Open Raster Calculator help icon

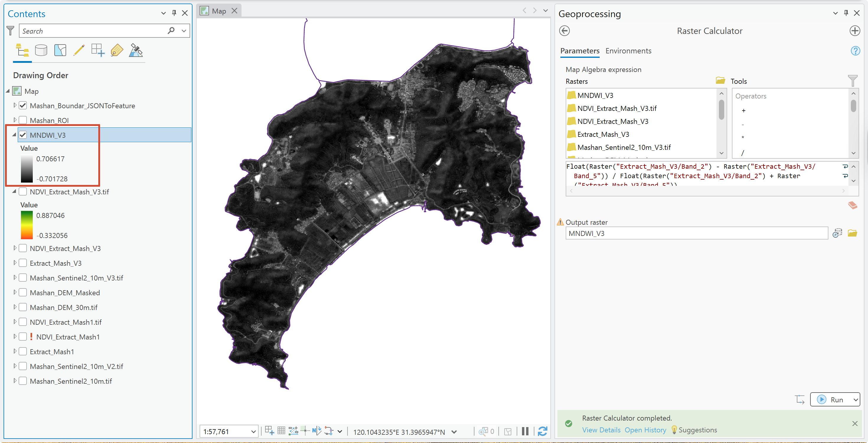tap(855, 51)
